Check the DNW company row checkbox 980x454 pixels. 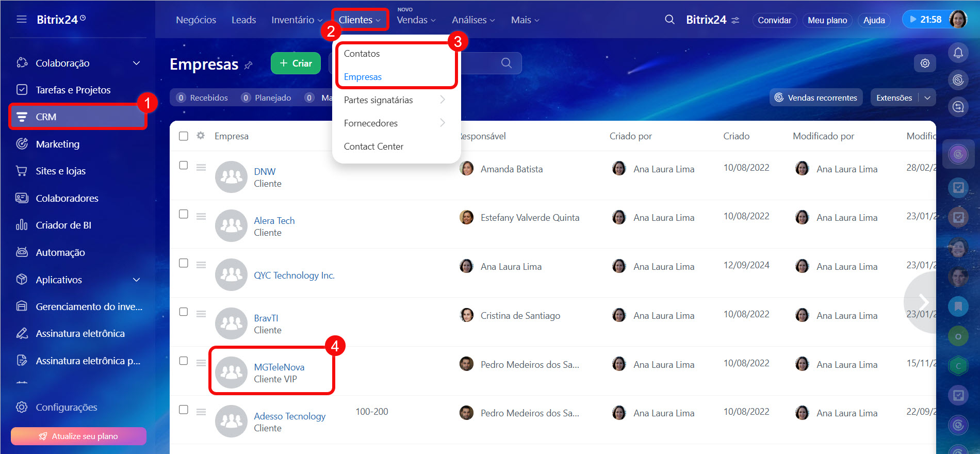[x=184, y=166]
